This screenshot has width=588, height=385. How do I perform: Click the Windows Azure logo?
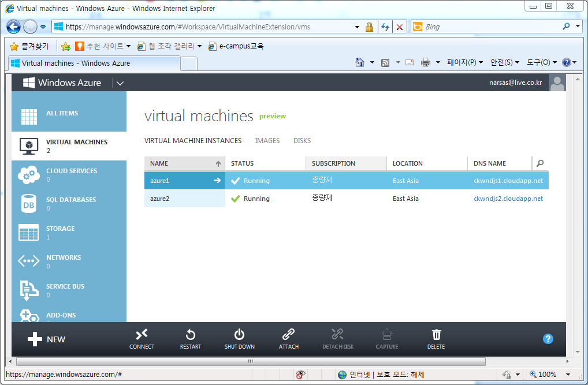click(62, 83)
